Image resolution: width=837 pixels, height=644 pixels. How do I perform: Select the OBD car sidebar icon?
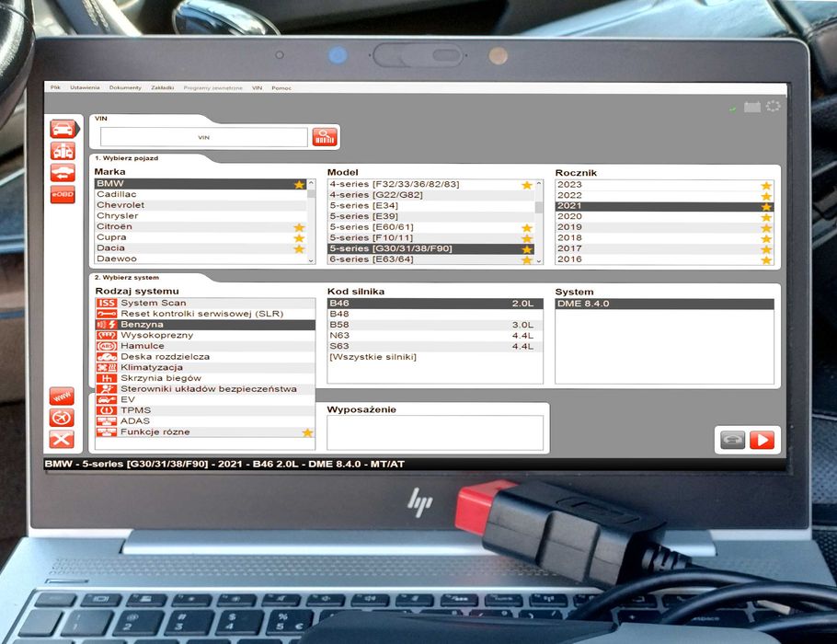63,173
